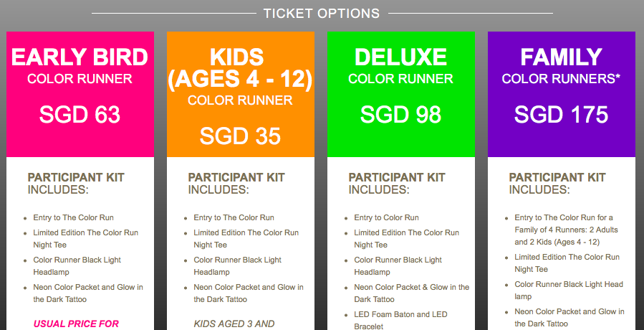Click Deluxe Participant Kit heading

tap(397, 184)
